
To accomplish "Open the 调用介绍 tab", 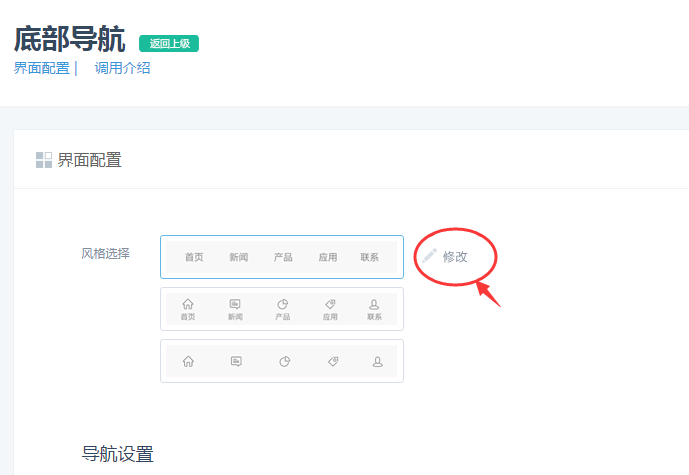I will point(122,68).
